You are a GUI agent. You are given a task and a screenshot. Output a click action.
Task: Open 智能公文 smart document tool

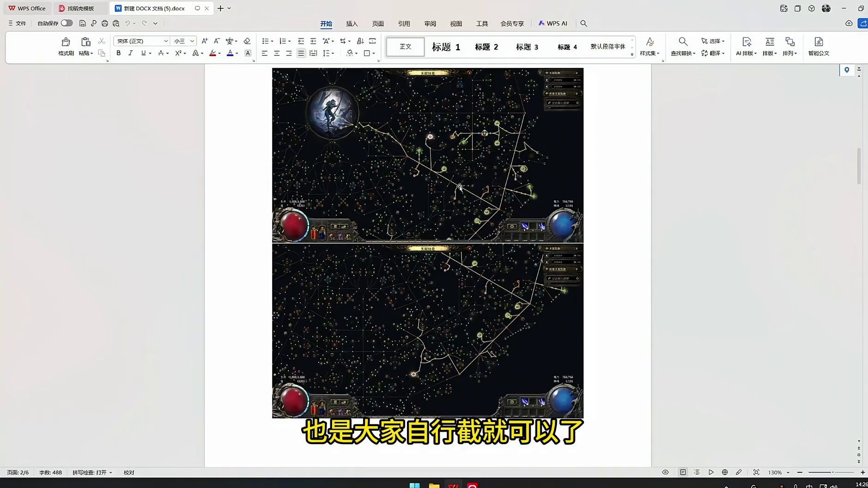(x=818, y=47)
